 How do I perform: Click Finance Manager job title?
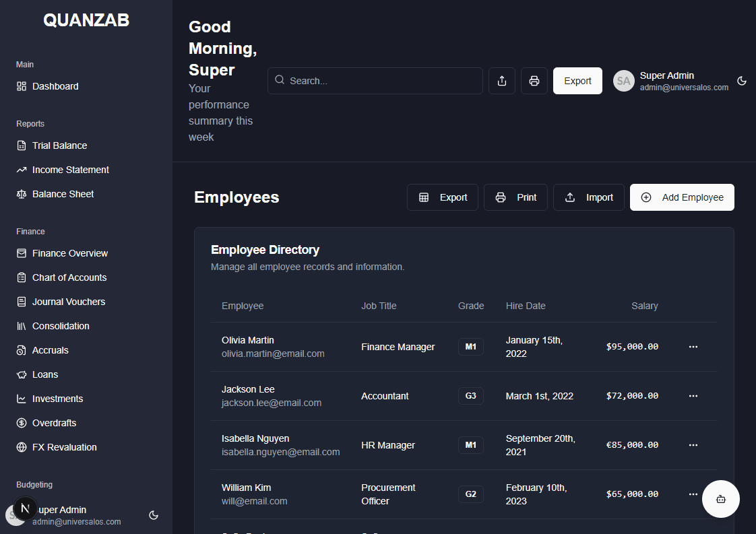click(398, 347)
